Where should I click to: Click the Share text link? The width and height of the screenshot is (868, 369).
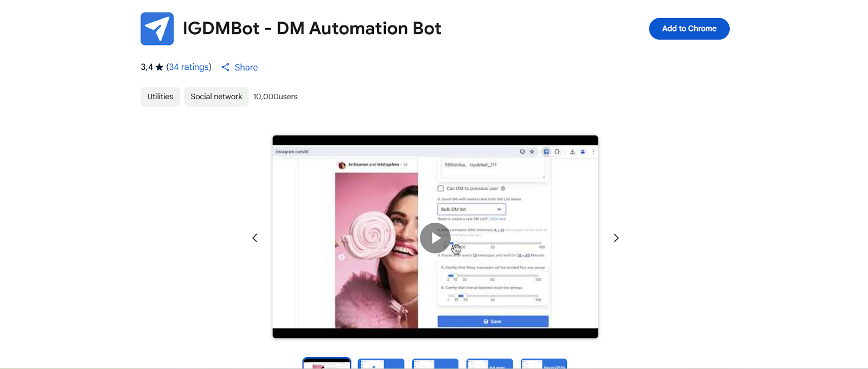[246, 67]
